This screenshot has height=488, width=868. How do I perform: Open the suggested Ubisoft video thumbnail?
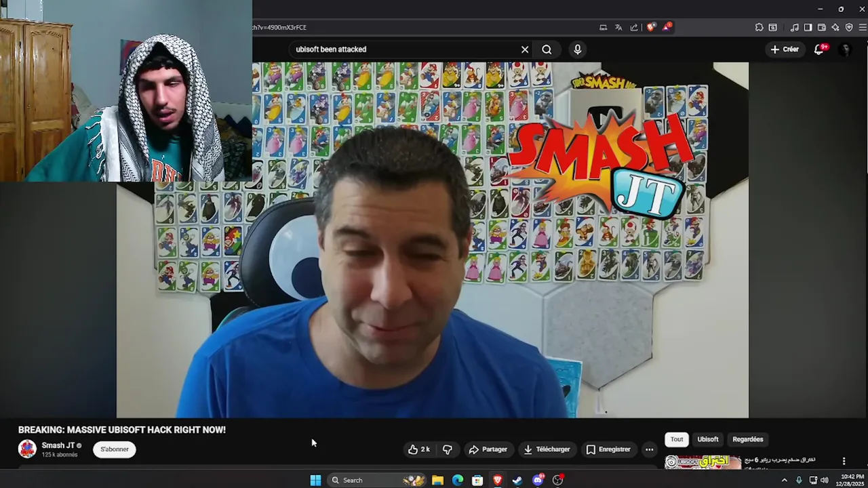[703, 462]
